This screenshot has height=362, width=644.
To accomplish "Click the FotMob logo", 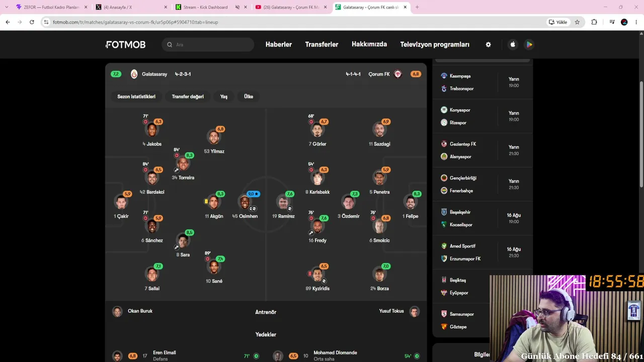I will (126, 44).
